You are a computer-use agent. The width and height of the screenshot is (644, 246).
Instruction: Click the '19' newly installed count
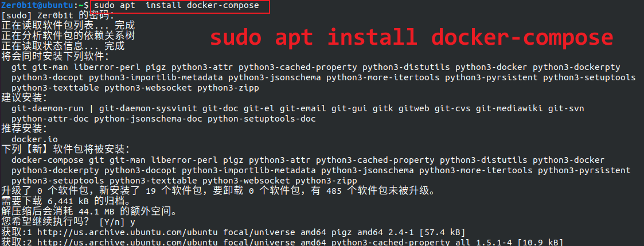pos(151,191)
